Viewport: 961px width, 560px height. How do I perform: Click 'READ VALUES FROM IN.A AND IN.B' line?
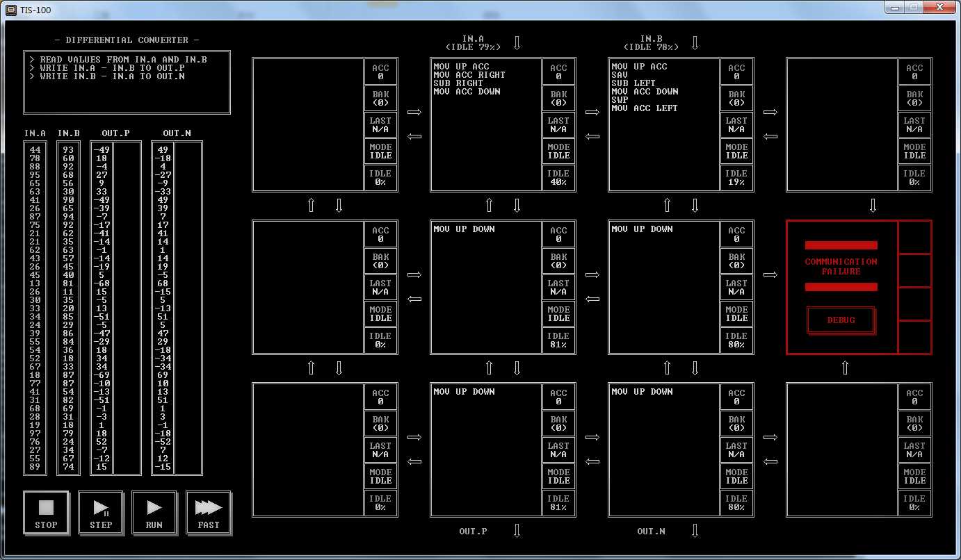[118, 60]
